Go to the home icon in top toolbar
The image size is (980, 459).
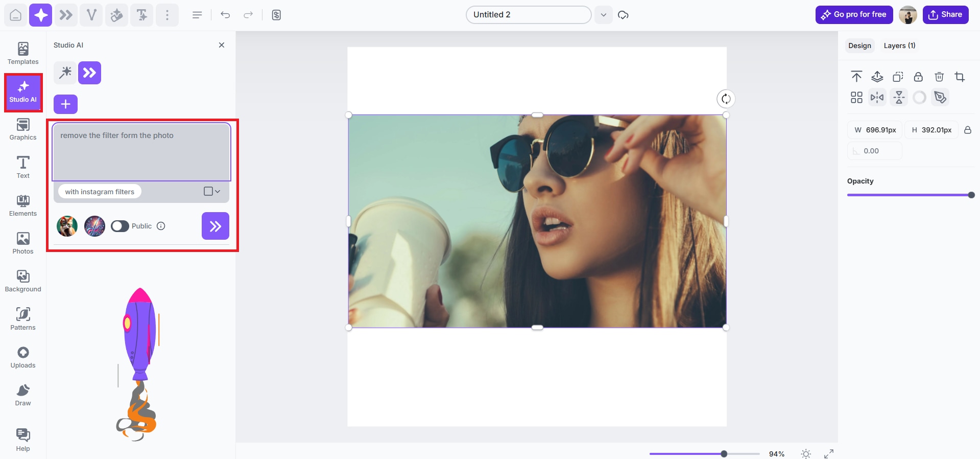16,15
